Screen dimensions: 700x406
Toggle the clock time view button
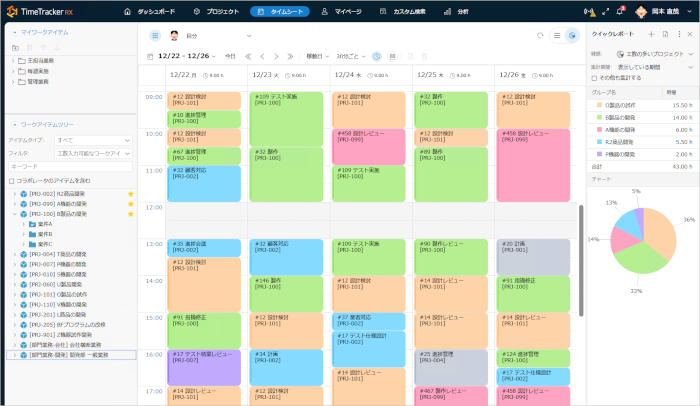click(x=377, y=56)
